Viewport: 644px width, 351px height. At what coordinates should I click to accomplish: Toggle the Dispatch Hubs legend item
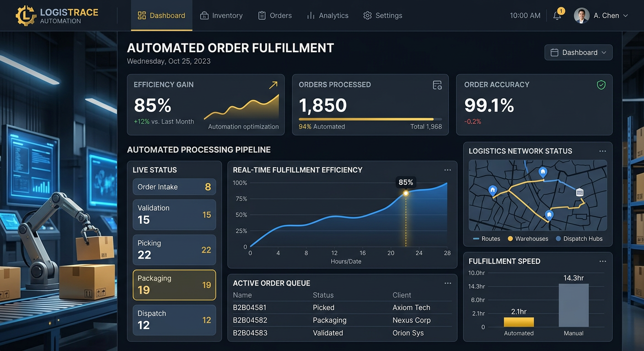point(579,239)
